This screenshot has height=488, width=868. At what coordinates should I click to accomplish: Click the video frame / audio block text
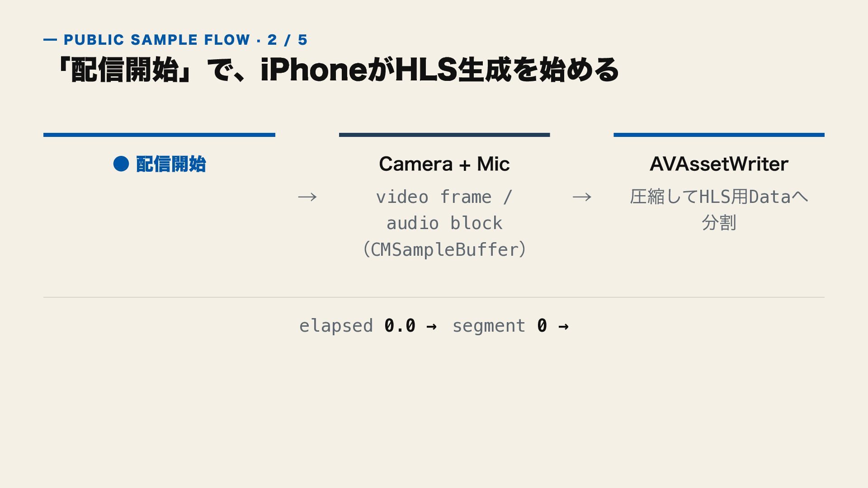[x=444, y=210]
